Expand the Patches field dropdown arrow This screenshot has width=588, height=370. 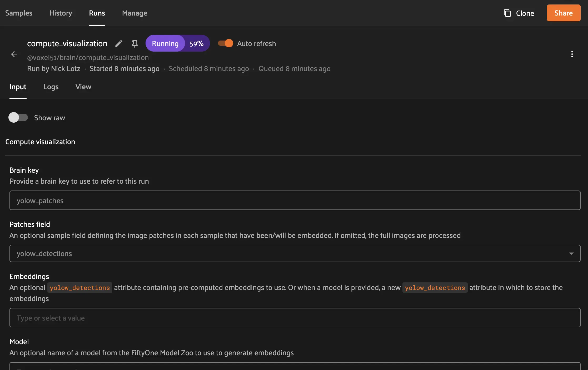[571, 254]
